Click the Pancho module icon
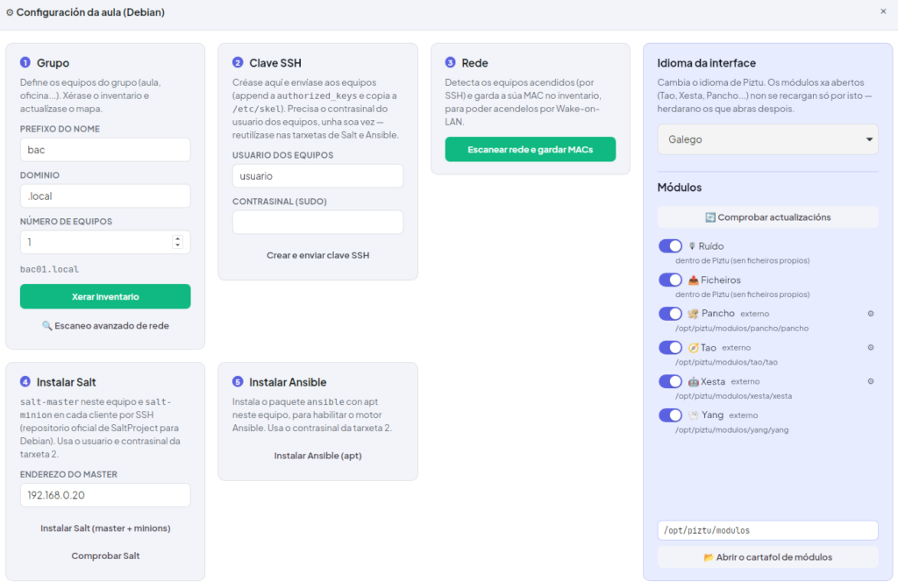The image size is (898, 588). coord(693,314)
